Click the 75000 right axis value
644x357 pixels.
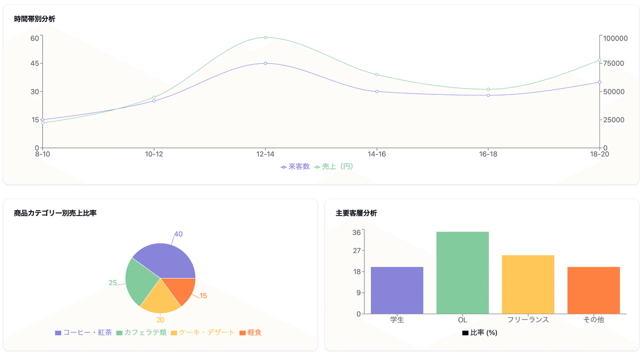[x=614, y=63]
